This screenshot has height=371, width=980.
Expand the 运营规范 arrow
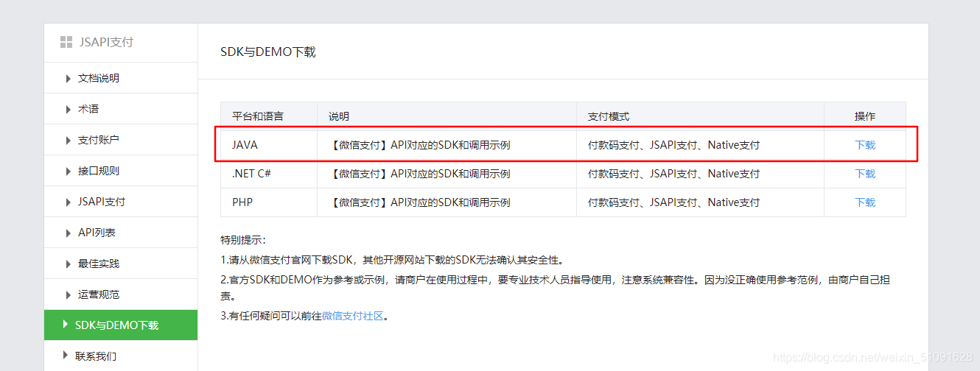69,294
